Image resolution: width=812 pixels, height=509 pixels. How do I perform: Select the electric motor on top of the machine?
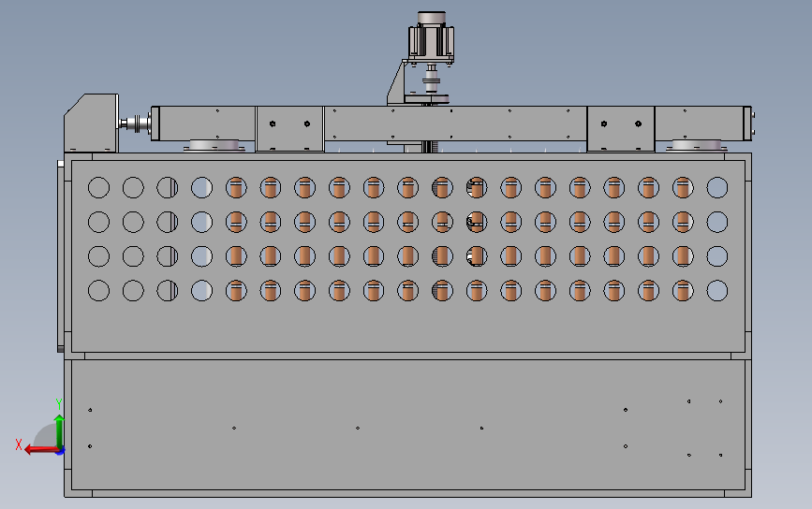[x=432, y=37]
